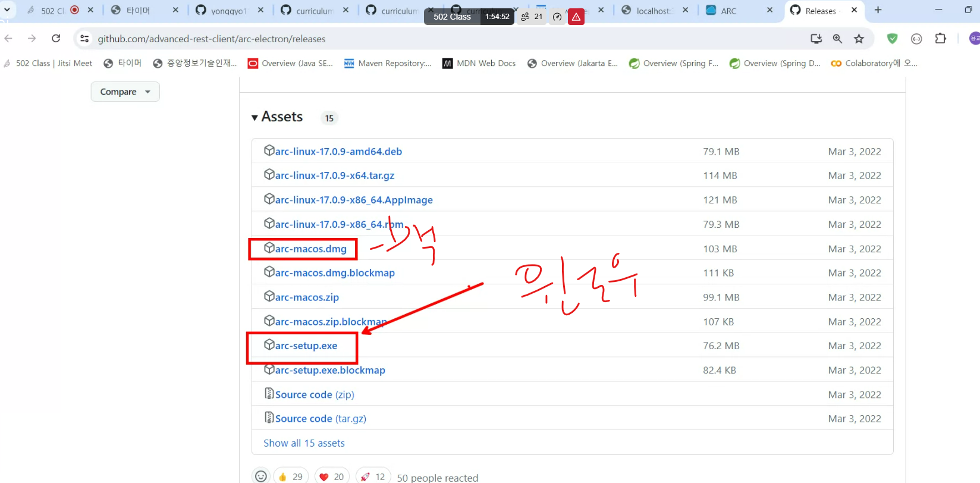Download arc-linux-17.0.9-x64.tar.gz
Image resolution: width=980 pixels, height=483 pixels.
click(x=335, y=175)
